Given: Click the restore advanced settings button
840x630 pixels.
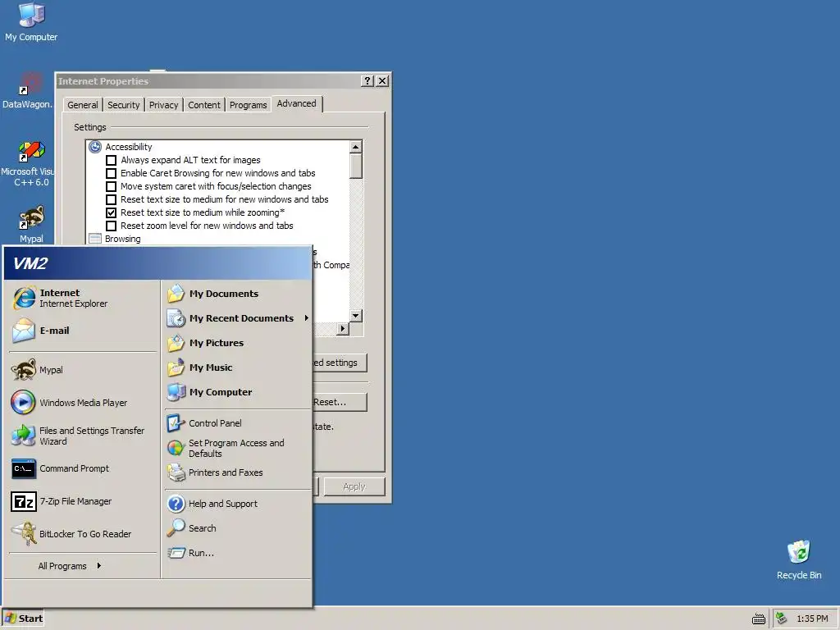Looking at the screenshot, I should (339, 363).
